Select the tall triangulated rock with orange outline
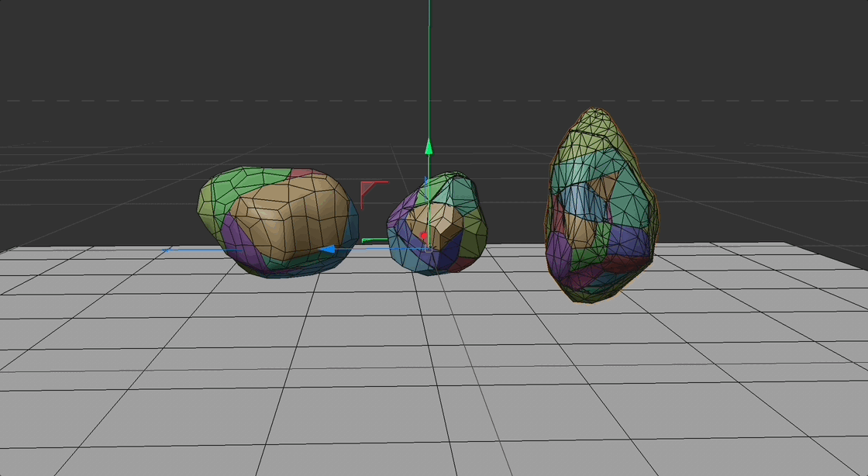 coord(601,206)
